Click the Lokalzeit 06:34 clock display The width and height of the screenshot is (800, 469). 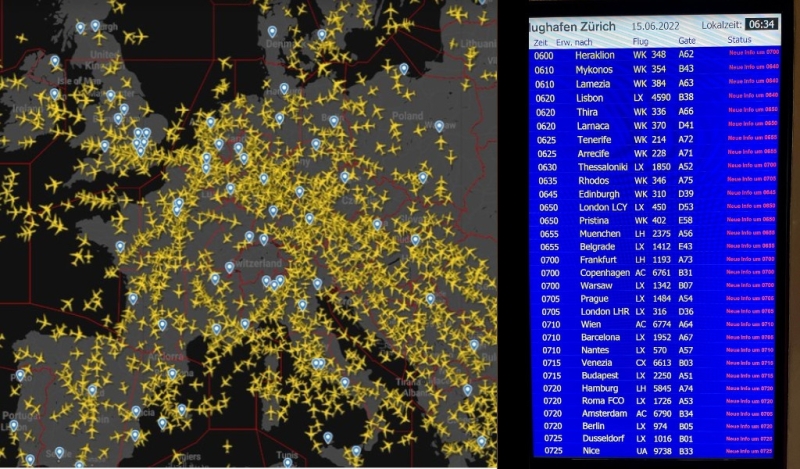pyautogui.click(x=763, y=23)
